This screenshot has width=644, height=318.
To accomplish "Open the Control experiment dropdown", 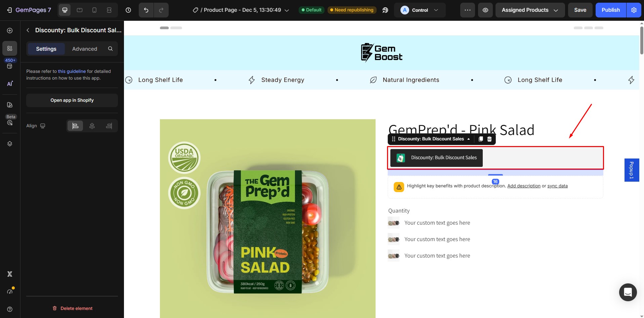I will pos(420,10).
